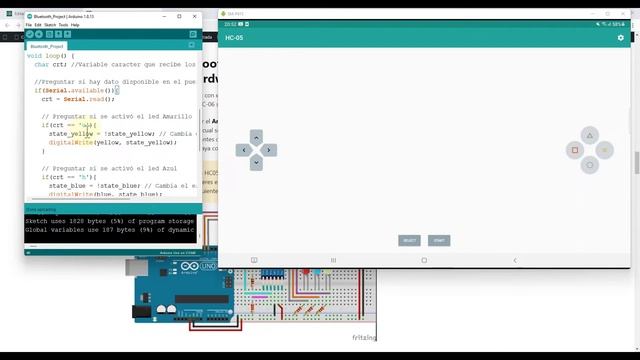Select the Bluetooth_Project sketch tab
Image resolution: width=640 pixels, height=360 pixels.
coord(47,46)
